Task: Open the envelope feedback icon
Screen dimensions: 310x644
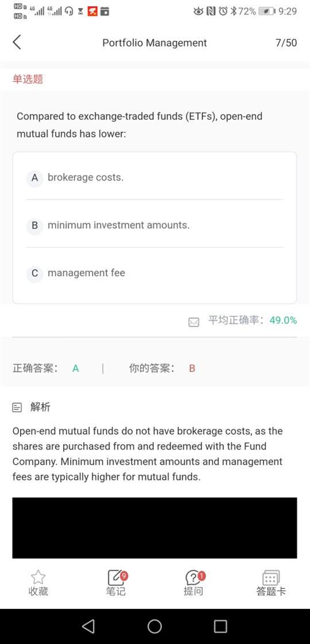Action: pos(193,323)
